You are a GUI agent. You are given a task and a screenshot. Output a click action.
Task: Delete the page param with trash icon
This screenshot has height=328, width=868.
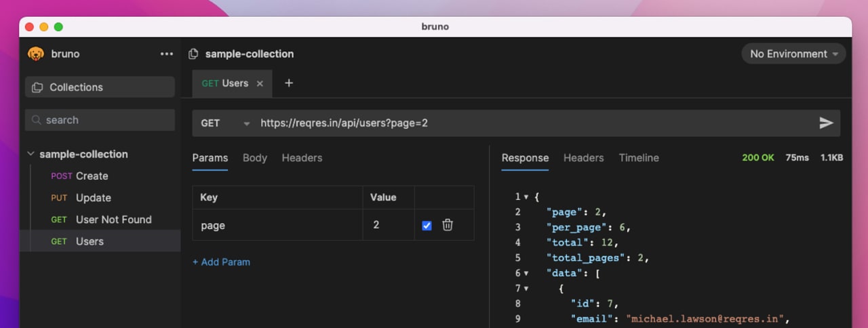(448, 225)
